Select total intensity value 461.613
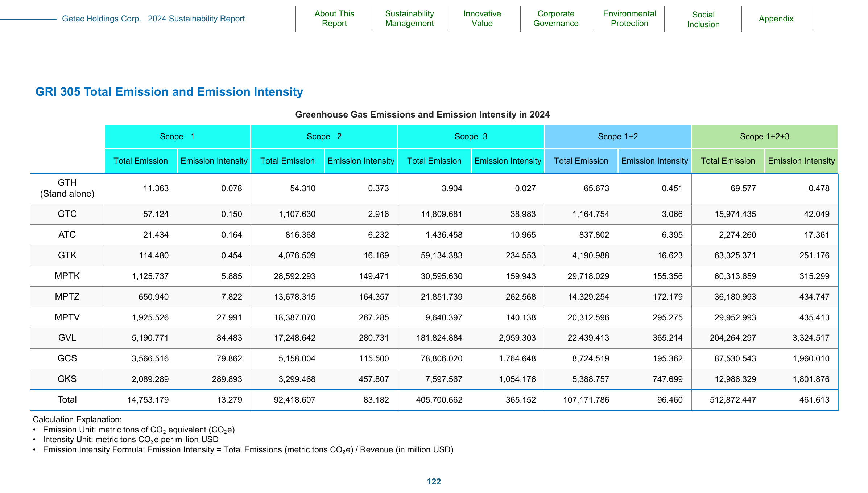 814,400
